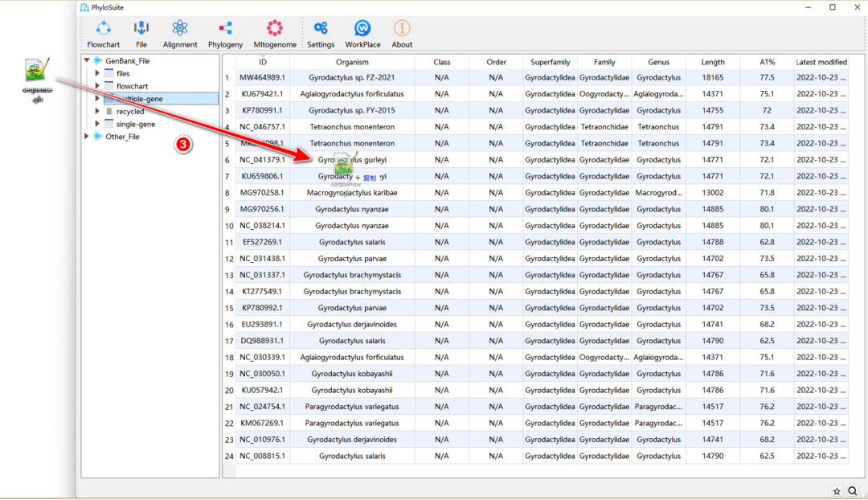868x500 pixels.
Task: Expand the Other_File tree node
Action: point(87,136)
